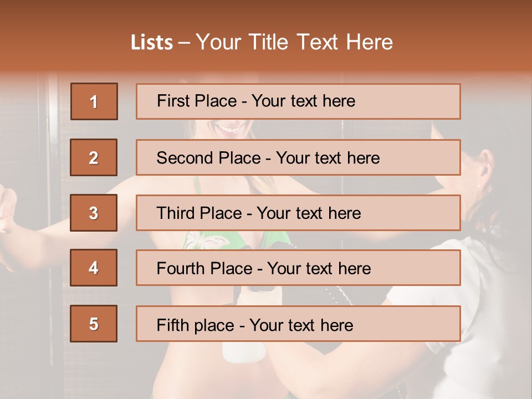532x399 pixels.
Task: Select the number 2 square
Action: coord(94,157)
